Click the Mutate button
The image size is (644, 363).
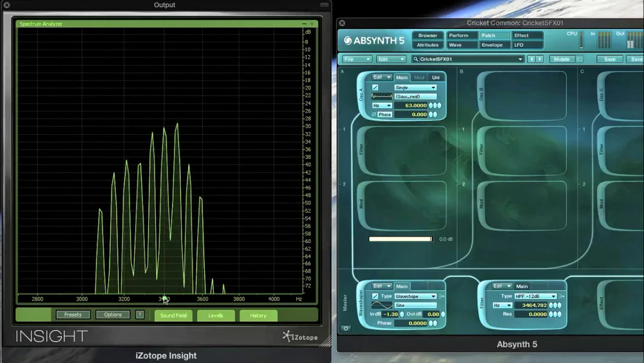(x=562, y=59)
